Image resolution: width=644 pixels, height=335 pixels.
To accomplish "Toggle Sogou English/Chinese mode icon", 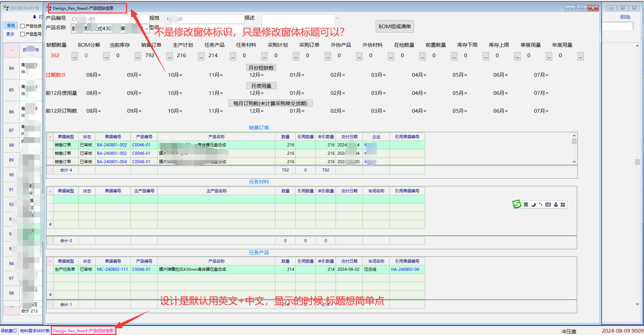I will [x=526, y=204].
